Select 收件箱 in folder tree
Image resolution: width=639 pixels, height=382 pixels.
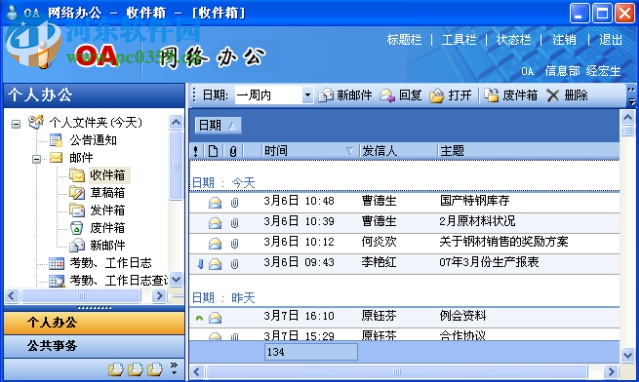[108, 175]
